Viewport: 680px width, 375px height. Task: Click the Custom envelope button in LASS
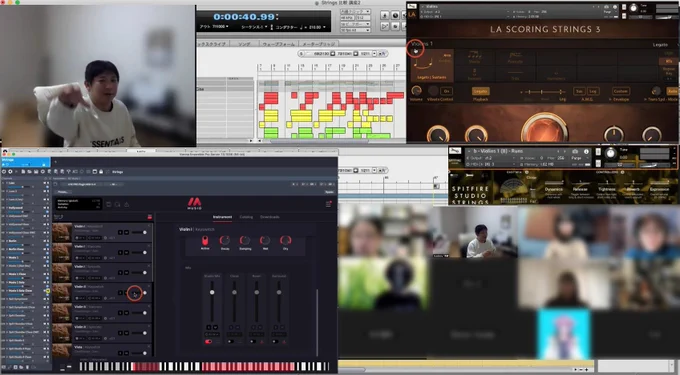point(621,91)
